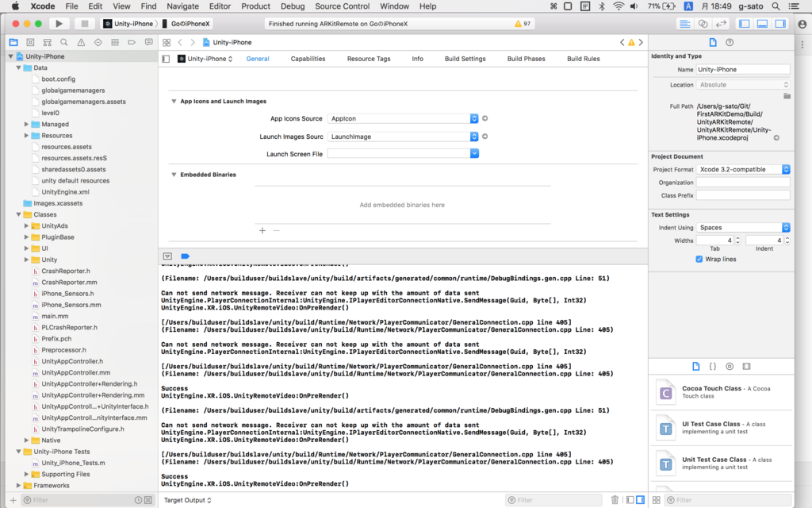Open the Find navigator magnifier icon
This screenshot has height=508, width=812.
pos(64,43)
